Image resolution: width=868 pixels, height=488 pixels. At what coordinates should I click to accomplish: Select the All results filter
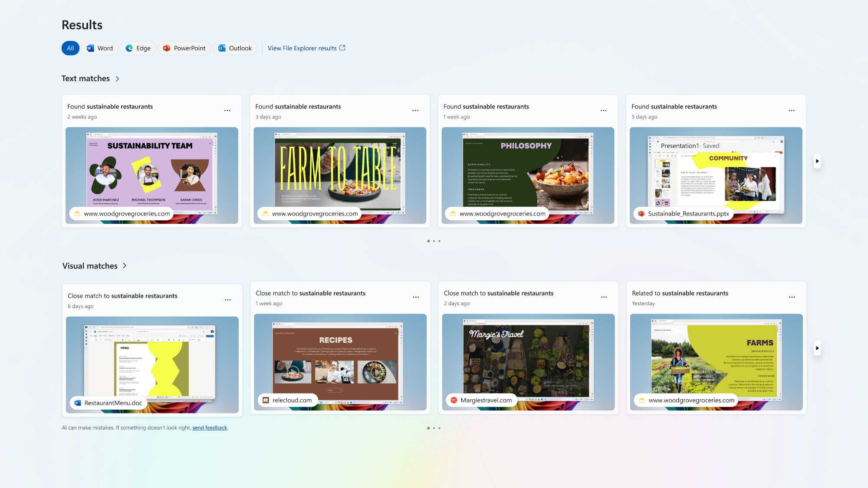(x=70, y=48)
